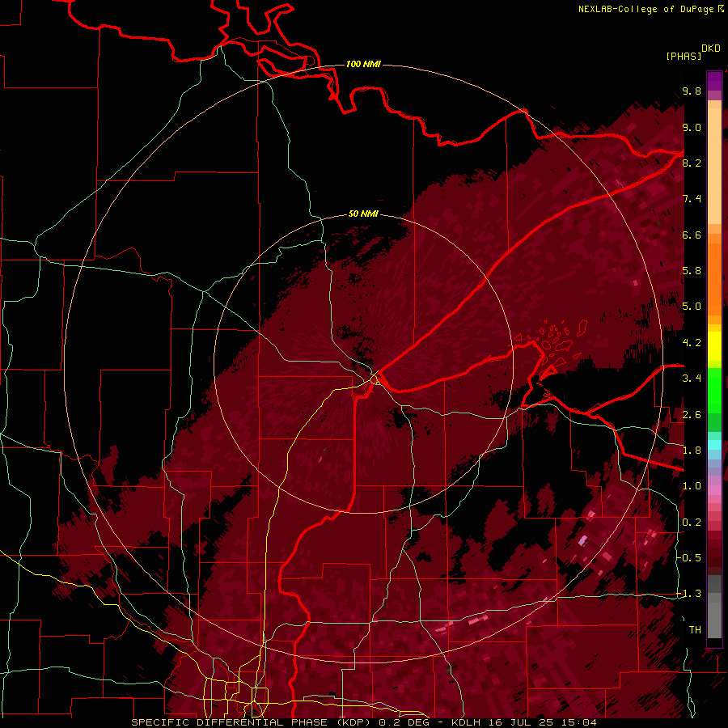The width and height of the screenshot is (728, 728).
Task: Click the cyan segment of the color bar
Action: [x=714, y=444]
